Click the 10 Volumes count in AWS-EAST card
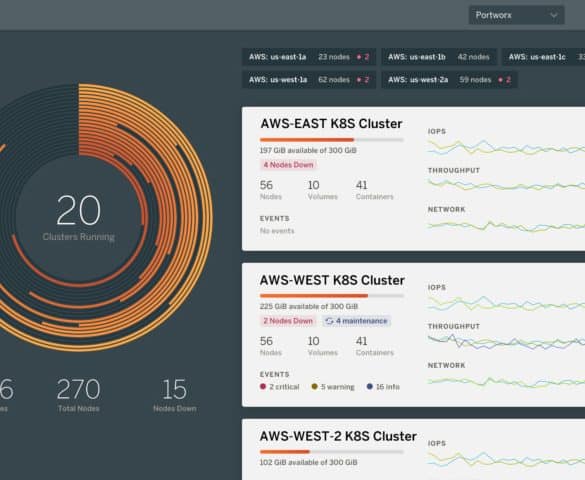This screenshot has height=480, width=585. tap(322, 190)
